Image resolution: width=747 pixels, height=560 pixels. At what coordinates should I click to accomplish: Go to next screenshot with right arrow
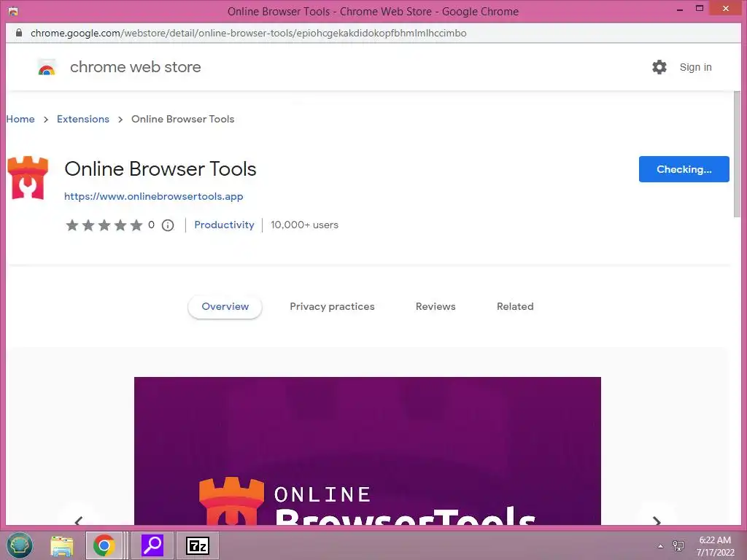tap(657, 521)
